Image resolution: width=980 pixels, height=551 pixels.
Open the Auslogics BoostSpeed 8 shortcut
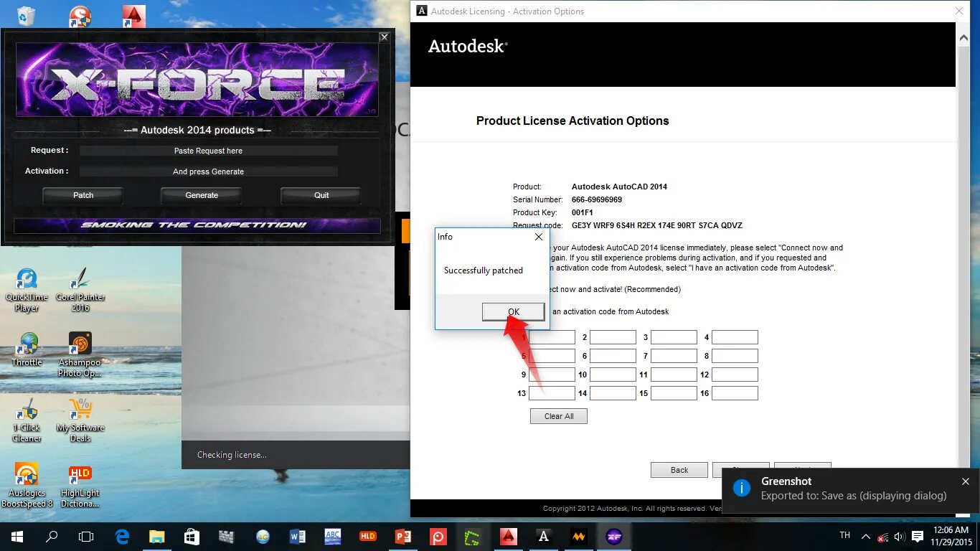27,486
